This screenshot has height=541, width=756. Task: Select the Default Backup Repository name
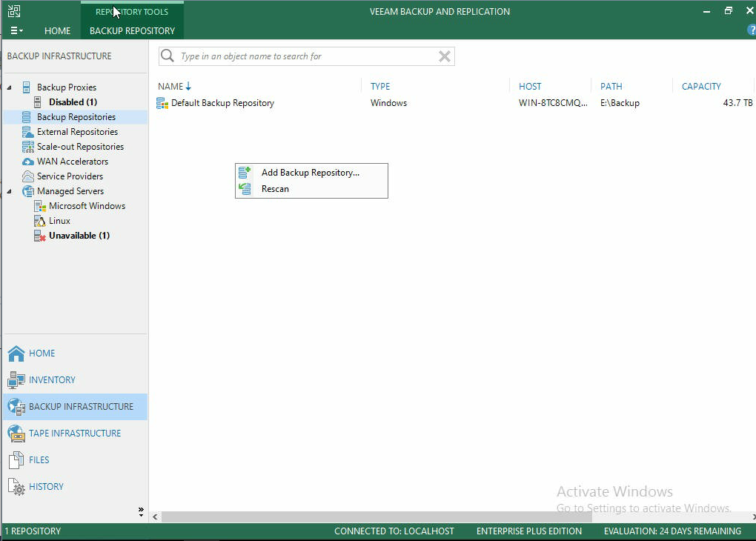(x=222, y=103)
